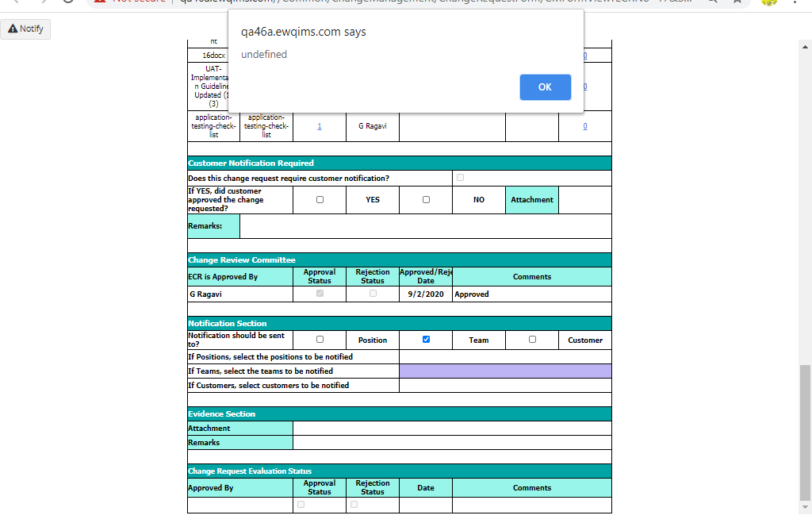Click 'G Ragavi' under ECR is Approved By
Screen dimensions: 812x523
205,294
